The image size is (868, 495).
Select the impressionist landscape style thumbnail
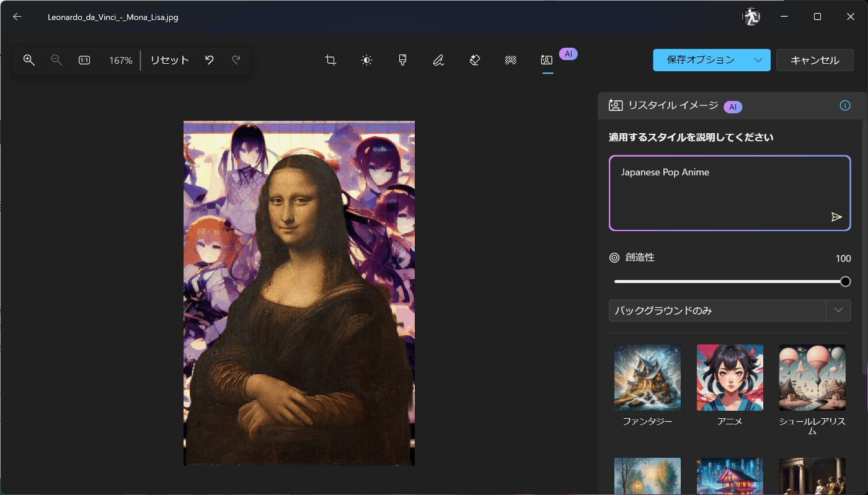[647, 476]
